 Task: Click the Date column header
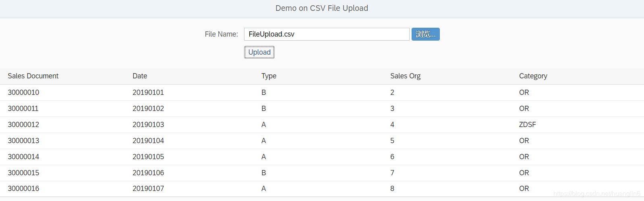click(x=140, y=76)
